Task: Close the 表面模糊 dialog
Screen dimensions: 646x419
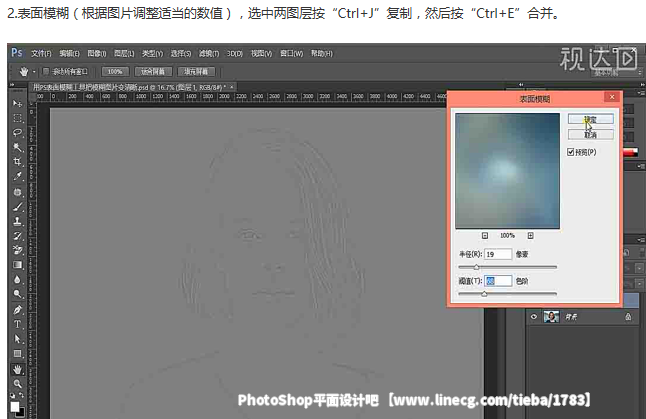Action: click(x=612, y=97)
